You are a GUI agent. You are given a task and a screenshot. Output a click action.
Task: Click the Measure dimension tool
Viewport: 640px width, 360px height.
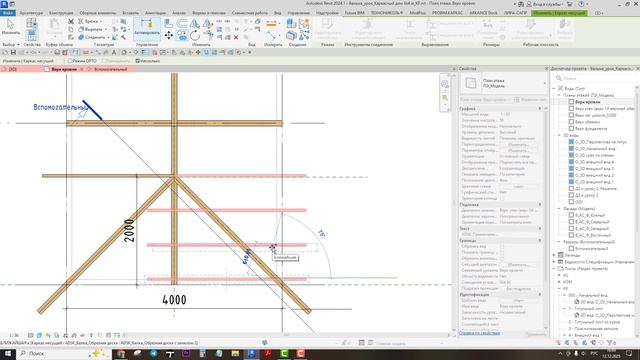click(271, 24)
